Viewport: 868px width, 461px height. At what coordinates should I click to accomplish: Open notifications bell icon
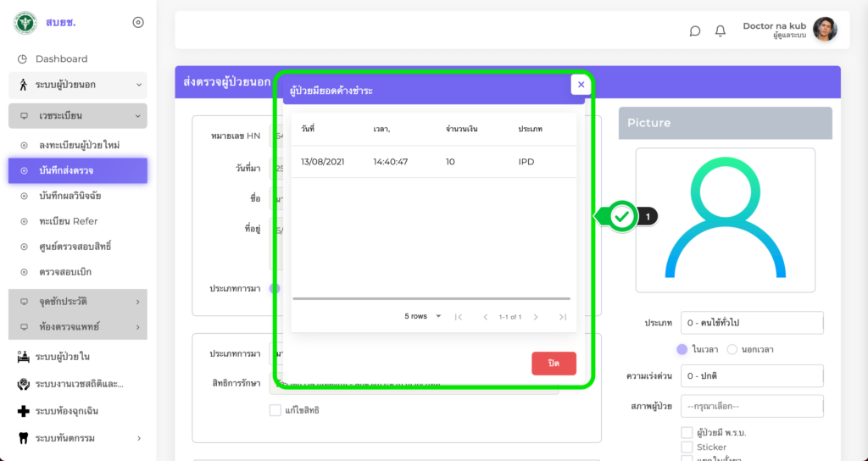tap(721, 31)
